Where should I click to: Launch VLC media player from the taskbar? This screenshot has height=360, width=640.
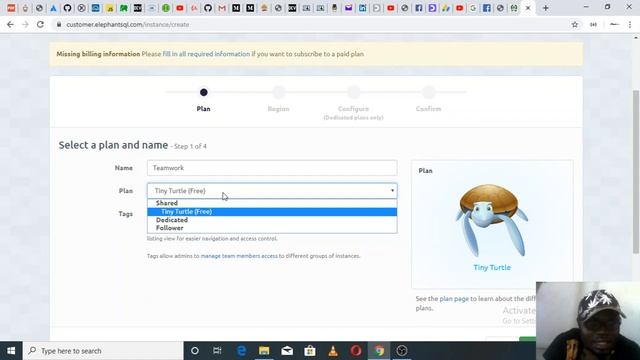tap(333, 351)
